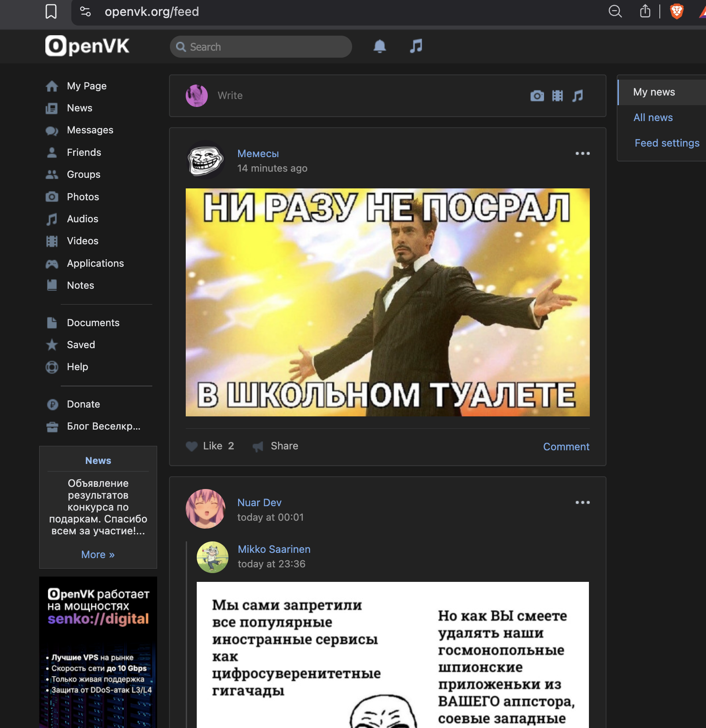Open notifications bell icon
Screen dimensions: 706x728
[379, 46]
